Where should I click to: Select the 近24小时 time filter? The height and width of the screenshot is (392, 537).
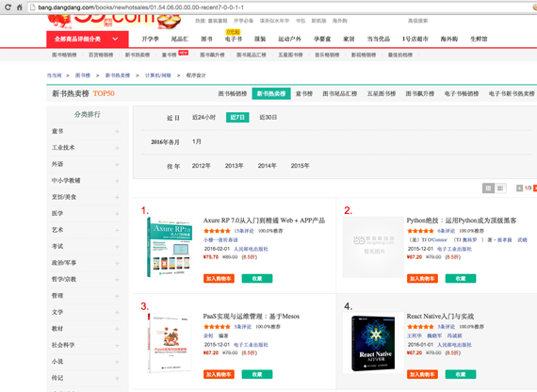pyautogui.click(x=203, y=117)
